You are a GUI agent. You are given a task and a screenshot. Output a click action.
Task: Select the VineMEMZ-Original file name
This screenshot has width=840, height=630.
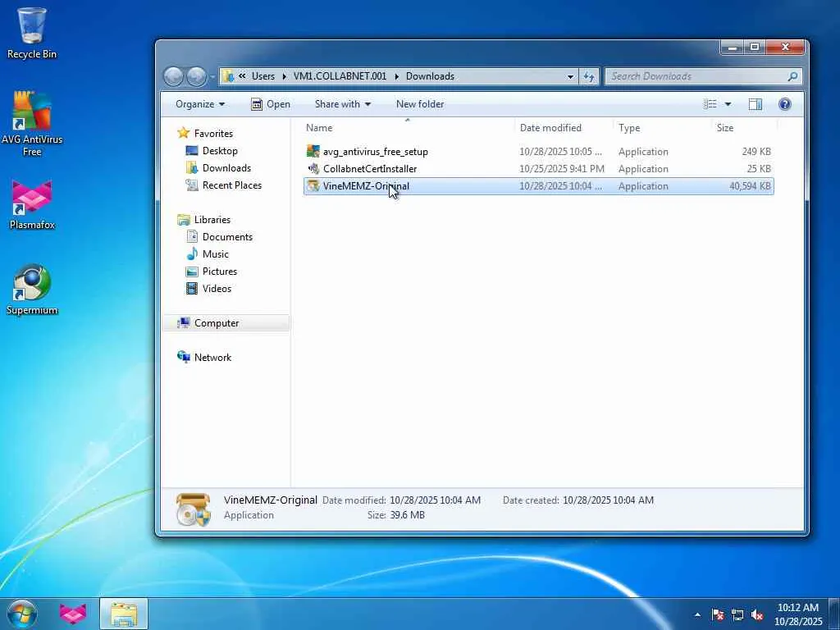point(366,186)
